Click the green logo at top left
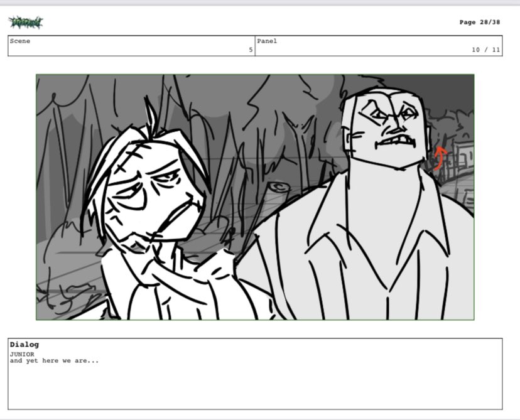Viewport: 520px width, 420px height. click(x=26, y=22)
